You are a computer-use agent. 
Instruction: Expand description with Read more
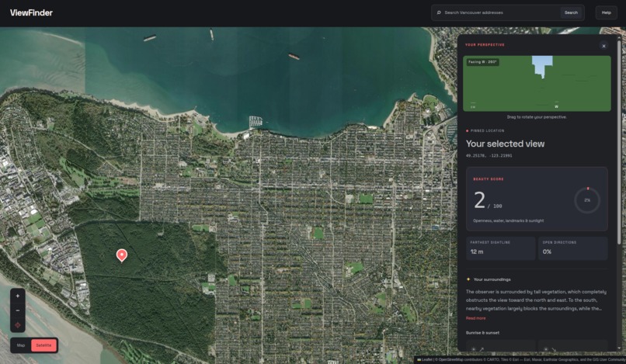(475, 318)
